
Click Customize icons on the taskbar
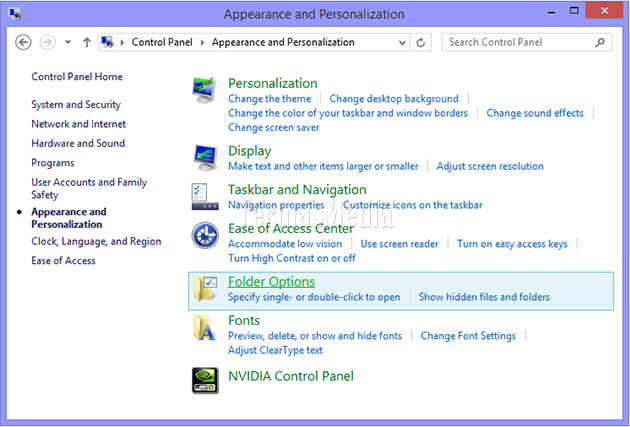pyautogui.click(x=413, y=205)
